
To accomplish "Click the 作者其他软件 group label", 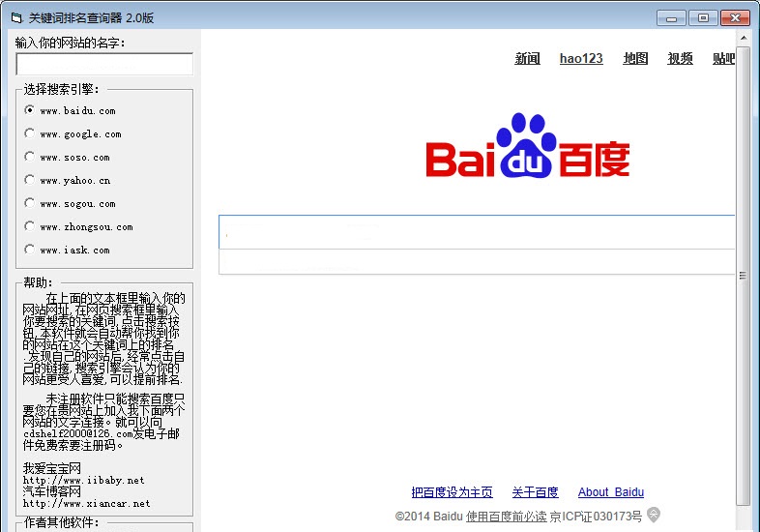I will (62, 522).
